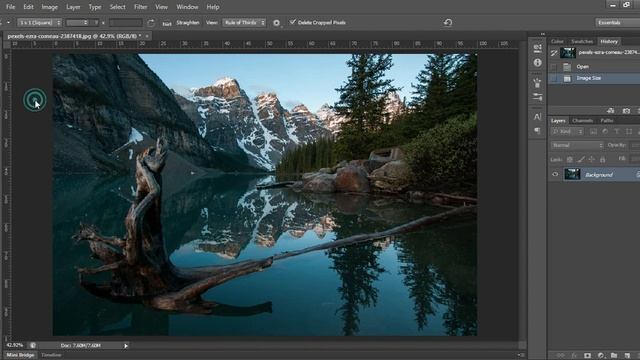640x360 pixels.
Task: Open the Filter menu
Action: point(140,7)
